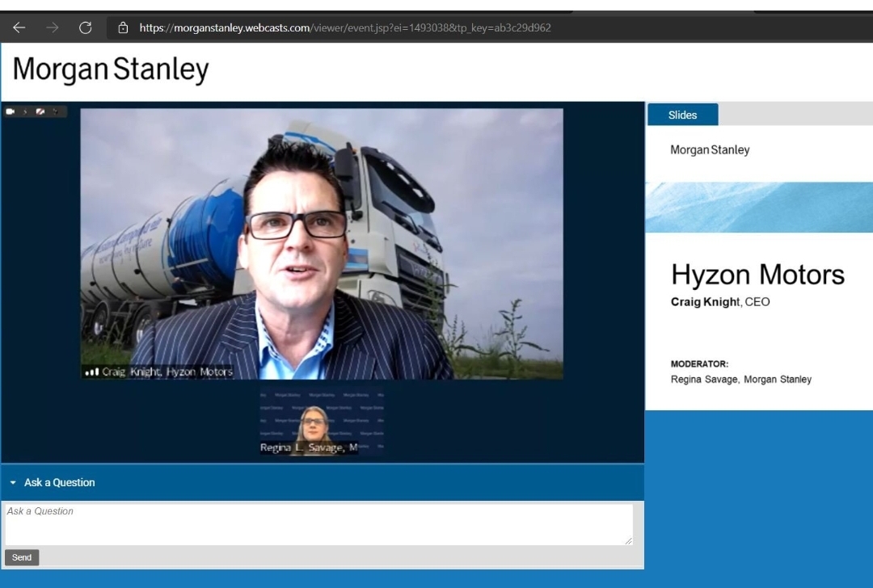The image size is (873, 588).
Task: Click 'Craig Knight, Hyzon Motors' video caption
Action: [x=167, y=372]
